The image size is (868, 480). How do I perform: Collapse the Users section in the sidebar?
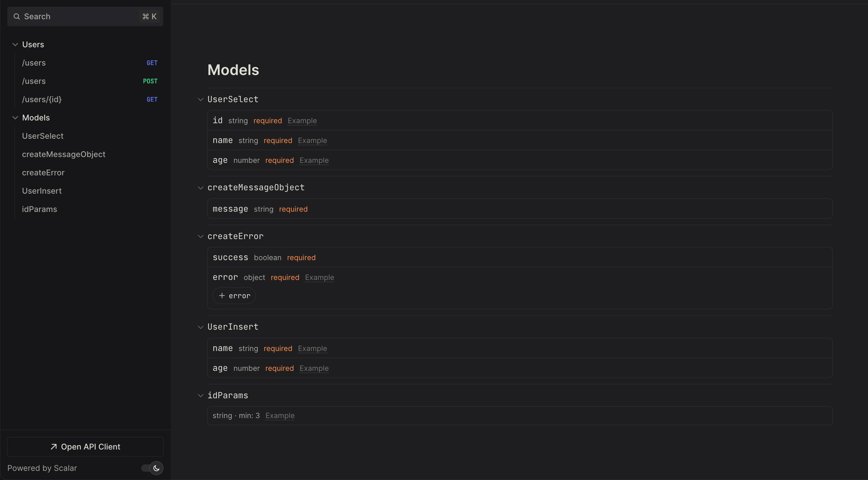(15, 44)
